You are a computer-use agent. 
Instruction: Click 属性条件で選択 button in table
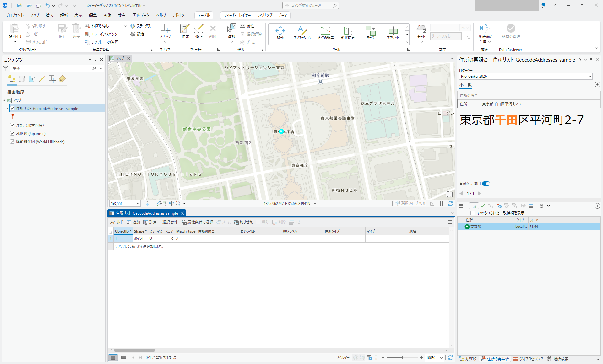tap(197, 222)
